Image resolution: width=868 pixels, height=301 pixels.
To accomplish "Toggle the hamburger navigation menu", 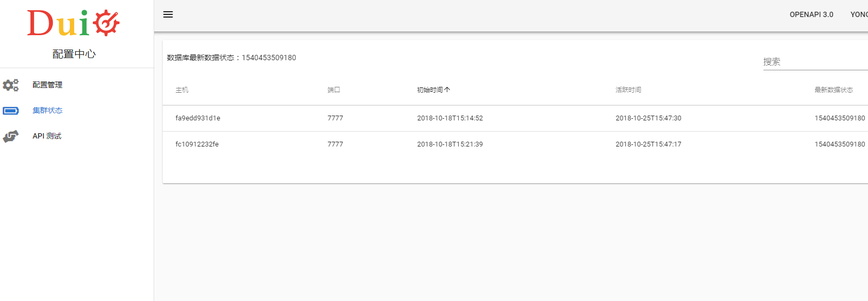I will click(x=168, y=14).
